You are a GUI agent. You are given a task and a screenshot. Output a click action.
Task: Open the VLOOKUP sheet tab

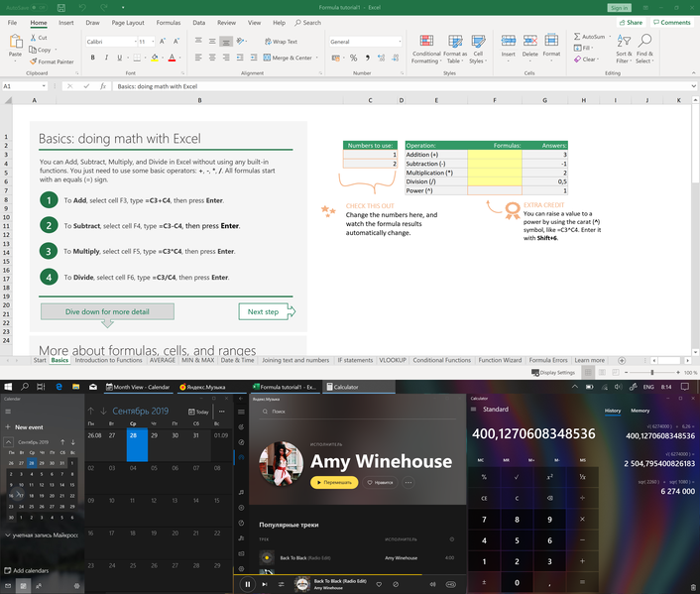point(393,360)
